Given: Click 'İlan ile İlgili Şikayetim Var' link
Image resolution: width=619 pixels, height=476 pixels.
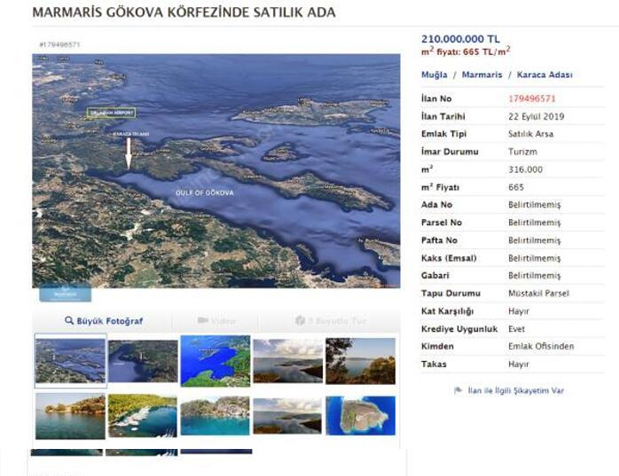Looking at the screenshot, I should pos(515,391).
